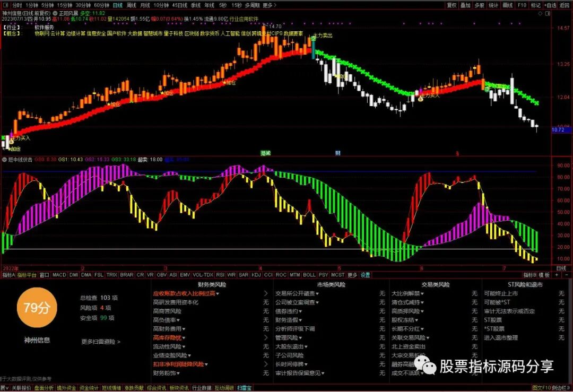The width and height of the screenshot is (573, 392).
Task: Click the window layout icon before 分时
Action: [5, 5]
